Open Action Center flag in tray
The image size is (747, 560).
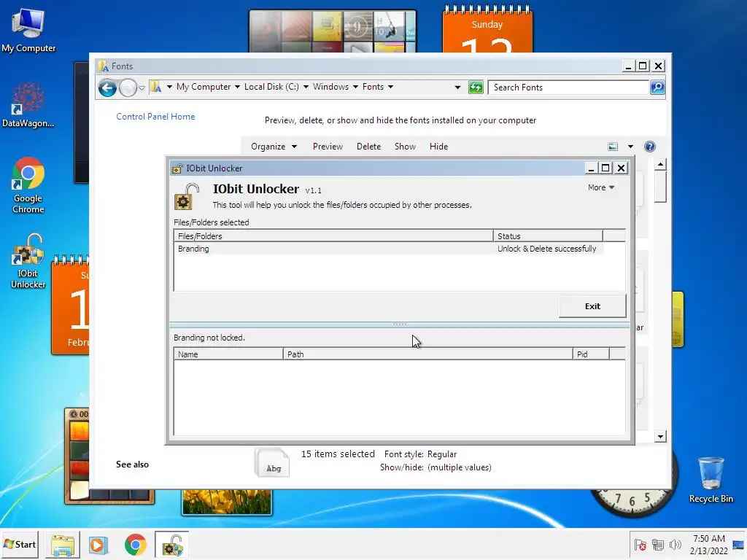click(640, 545)
